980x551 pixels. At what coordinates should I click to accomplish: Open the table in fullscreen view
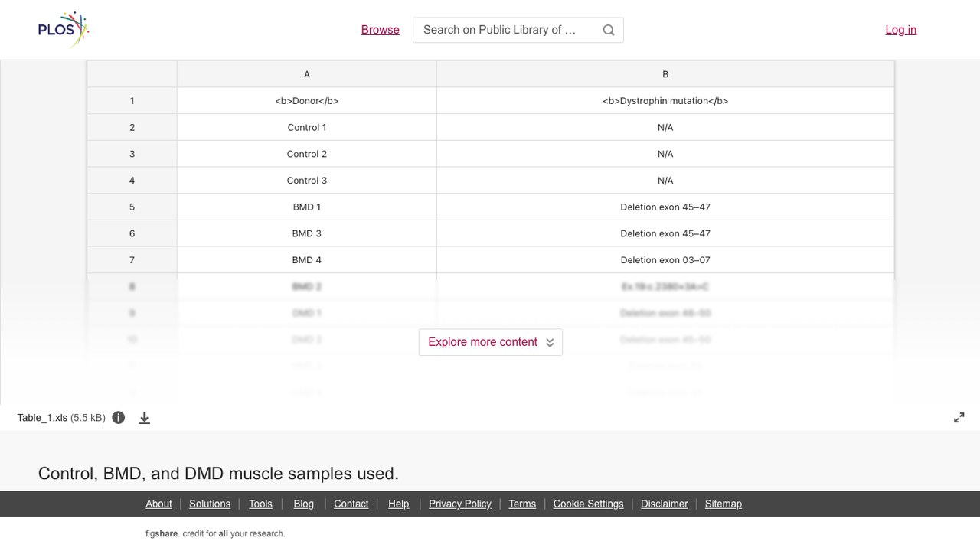(x=959, y=418)
